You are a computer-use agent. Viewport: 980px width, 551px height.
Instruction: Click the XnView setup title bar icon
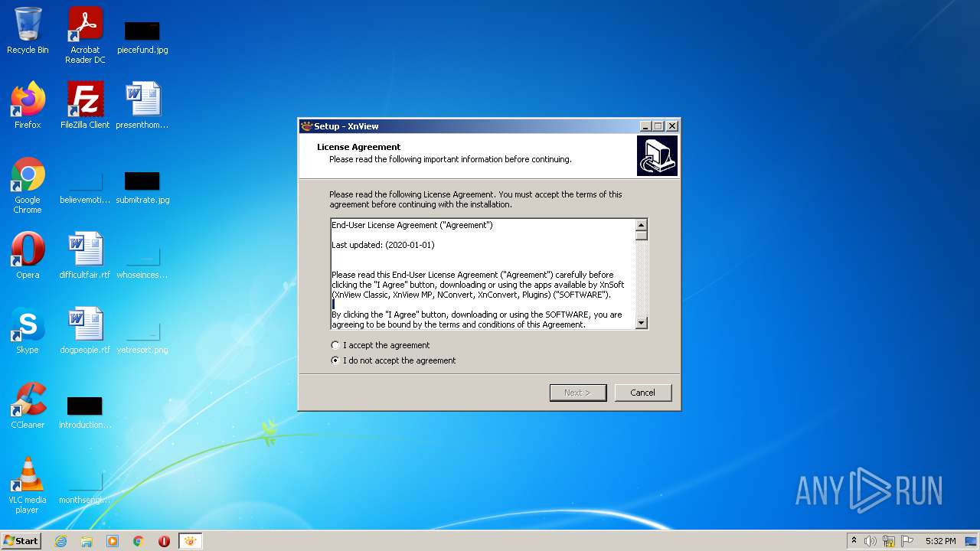click(x=307, y=126)
